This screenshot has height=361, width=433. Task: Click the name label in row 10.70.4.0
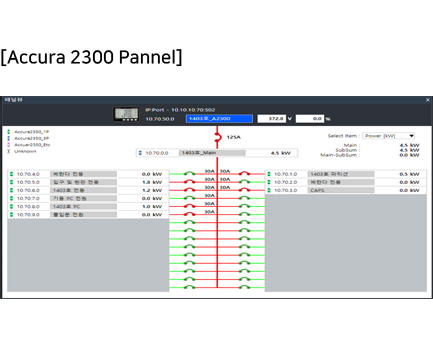[83, 174]
